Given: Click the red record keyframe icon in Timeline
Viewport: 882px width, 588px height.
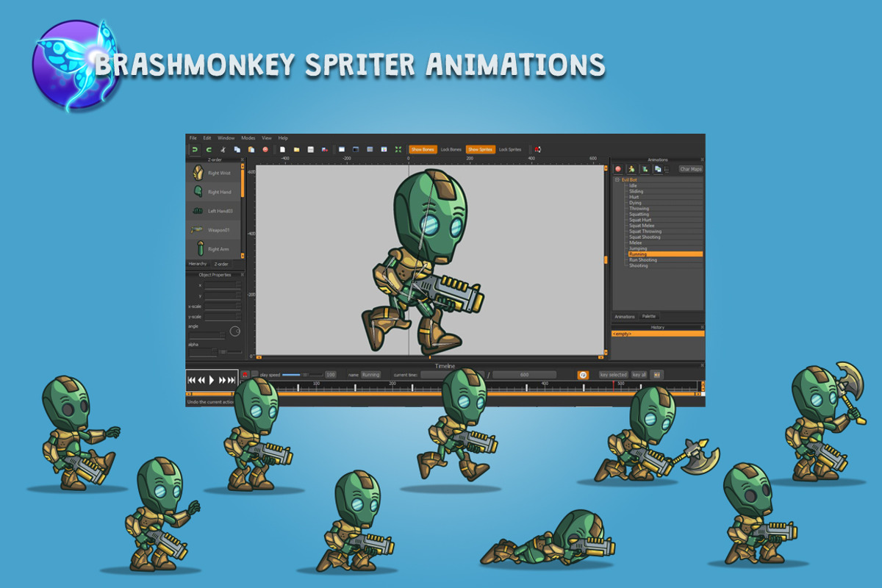Looking at the screenshot, I should point(245,375).
